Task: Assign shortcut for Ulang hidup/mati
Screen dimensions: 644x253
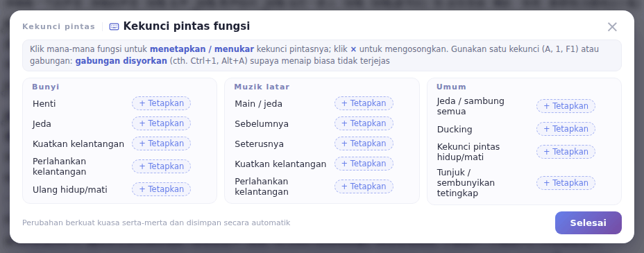Action: (161, 189)
